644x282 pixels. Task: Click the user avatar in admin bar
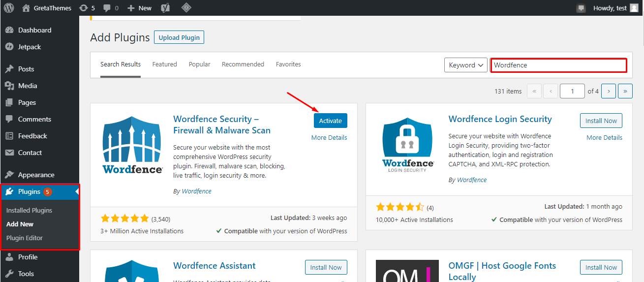coord(634,8)
